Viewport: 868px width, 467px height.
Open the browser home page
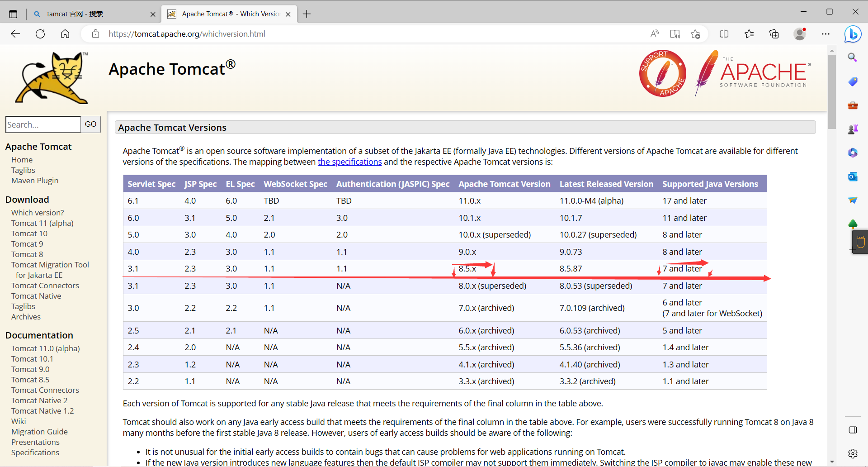[x=65, y=34]
